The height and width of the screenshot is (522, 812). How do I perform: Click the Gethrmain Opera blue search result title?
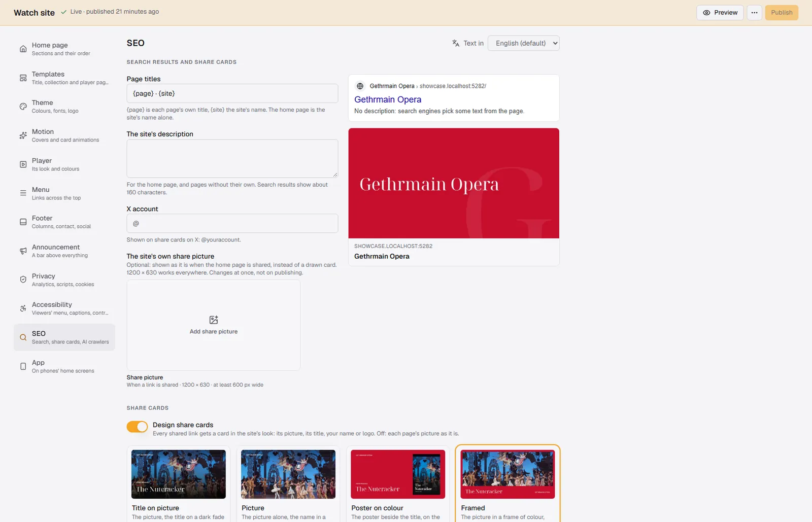[x=388, y=99]
